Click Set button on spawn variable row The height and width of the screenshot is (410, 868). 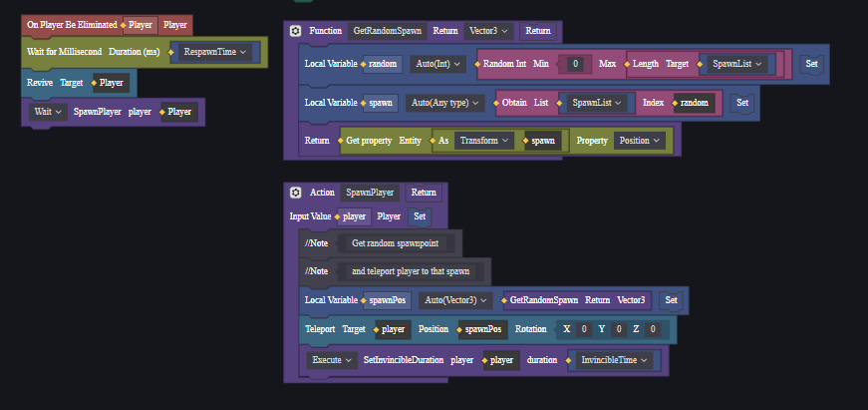pyautogui.click(x=742, y=103)
